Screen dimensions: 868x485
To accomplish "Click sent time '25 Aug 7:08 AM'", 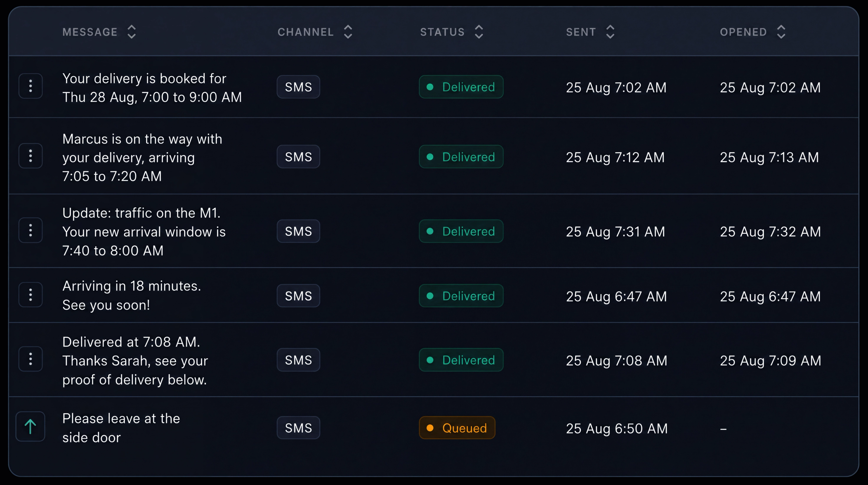I will click(x=617, y=361).
